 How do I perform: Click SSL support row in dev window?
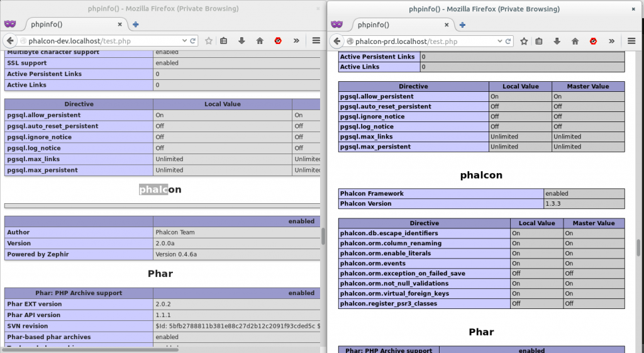162,63
